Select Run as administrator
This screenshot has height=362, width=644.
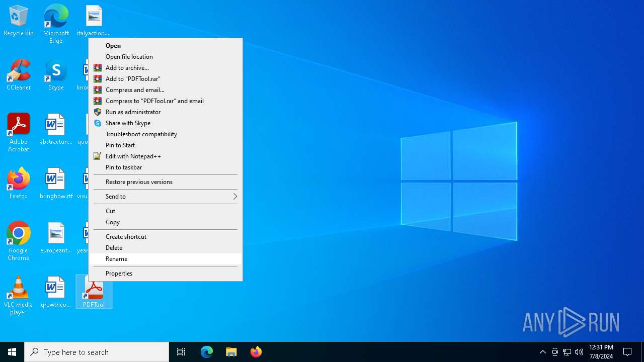pyautogui.click(x=166, y=112)
